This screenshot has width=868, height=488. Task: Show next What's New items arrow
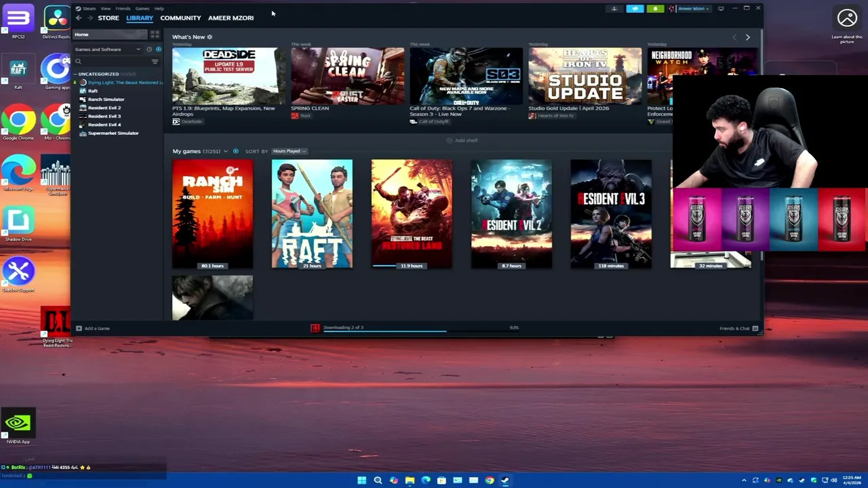pos(747,37)
